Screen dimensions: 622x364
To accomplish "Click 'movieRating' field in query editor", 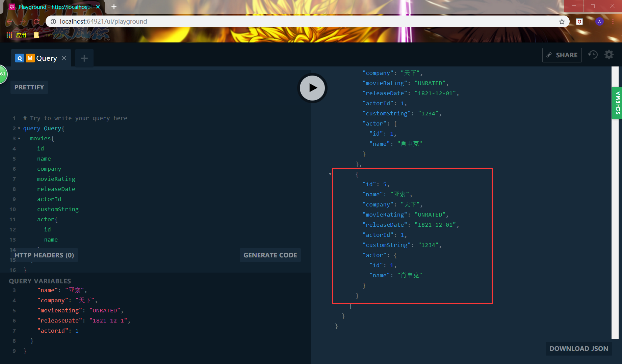I will pyautogui.click(x=56, y=179).
